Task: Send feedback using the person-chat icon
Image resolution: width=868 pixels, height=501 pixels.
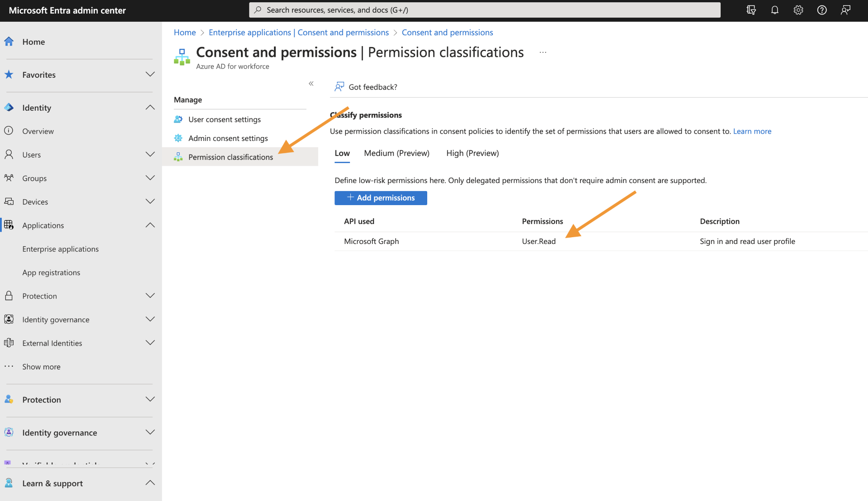Action: 845,9
